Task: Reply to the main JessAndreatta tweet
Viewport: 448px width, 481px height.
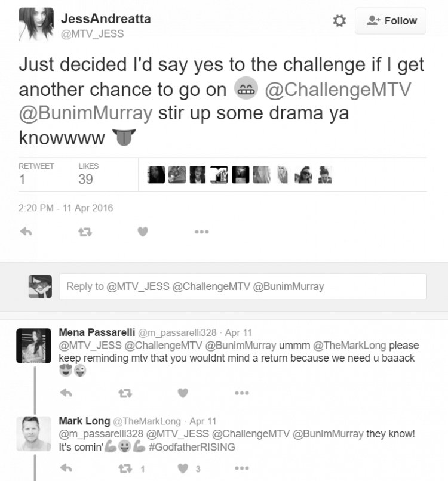Action: pos(26,232)
